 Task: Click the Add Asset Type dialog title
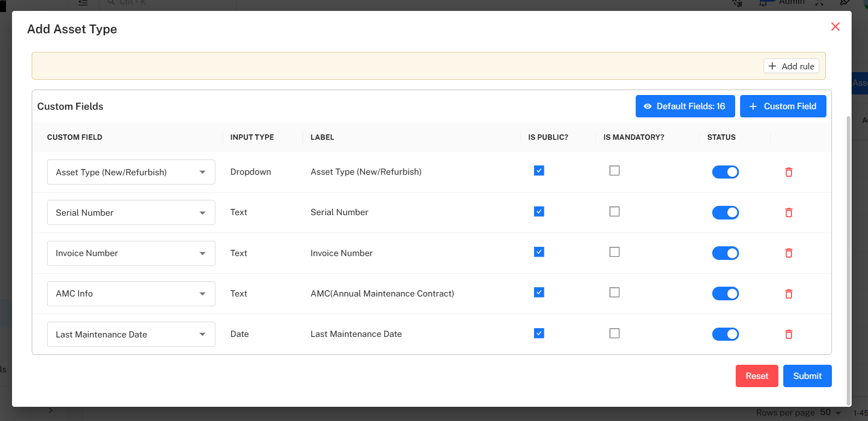coord(72,29)
